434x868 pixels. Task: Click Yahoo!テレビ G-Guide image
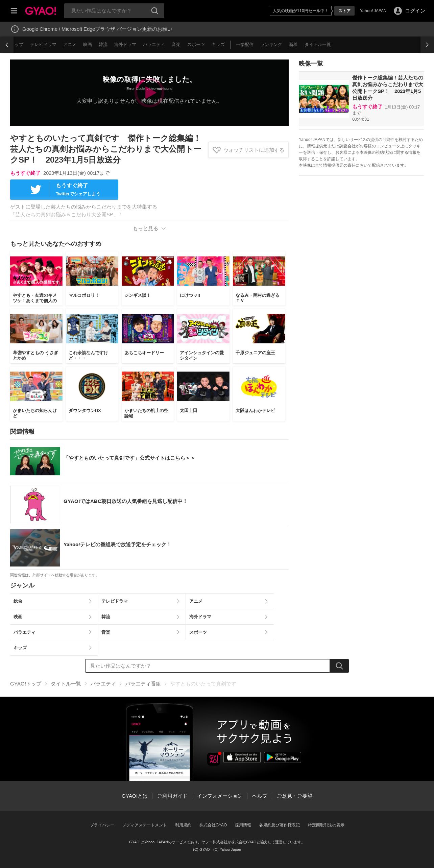(35, 548)
